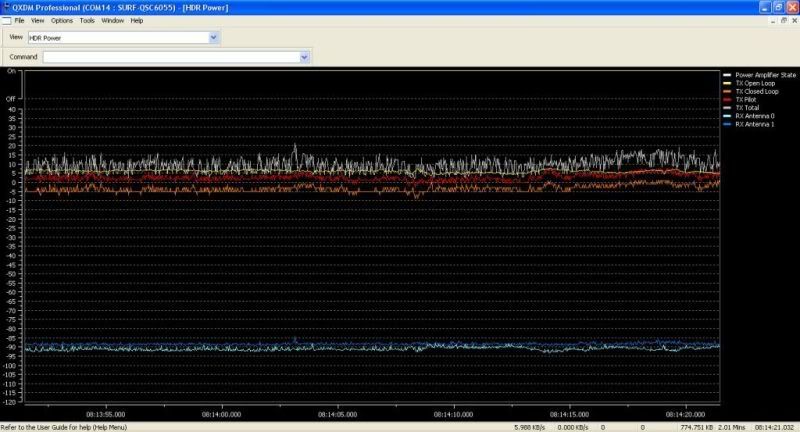Image resolution: width=800 pixels, height=432 pixels.
Task: Click the 0.000 KB/s status bar value
Action: (x=573, y=427)
